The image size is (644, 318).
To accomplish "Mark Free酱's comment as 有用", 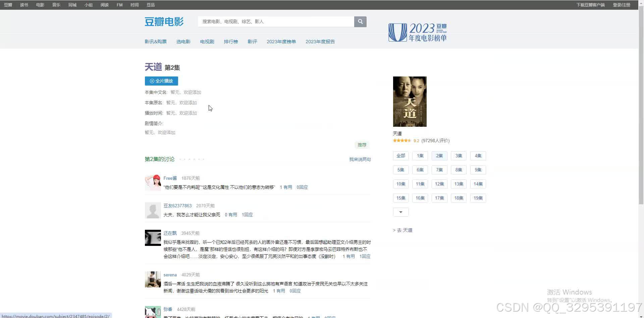I will click(286, 187).
